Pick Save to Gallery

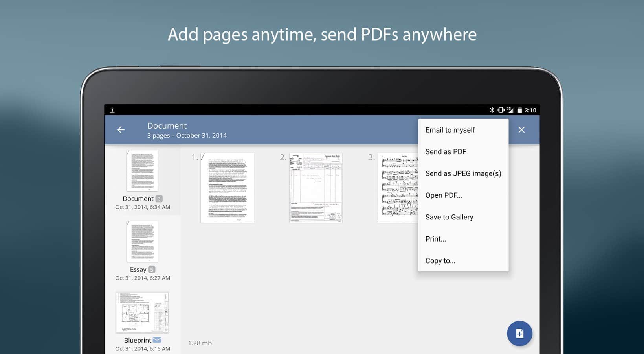(449, 217)
